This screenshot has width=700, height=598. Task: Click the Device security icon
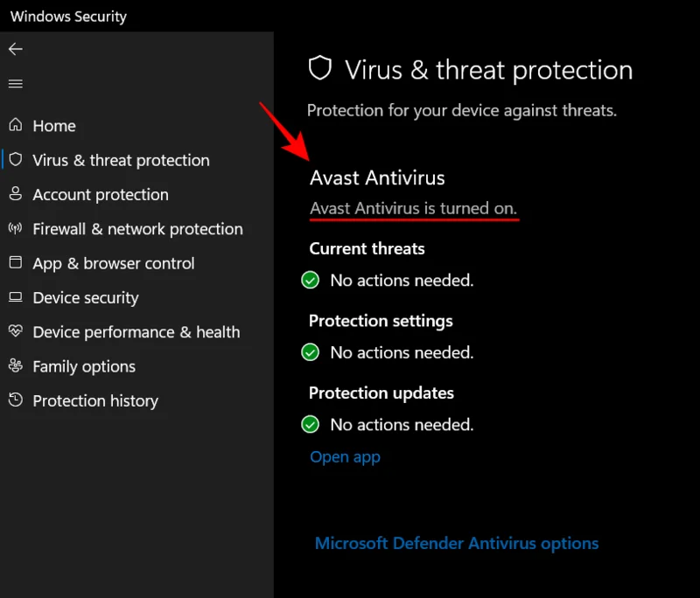pyautogui.click(x=14, y=297)
